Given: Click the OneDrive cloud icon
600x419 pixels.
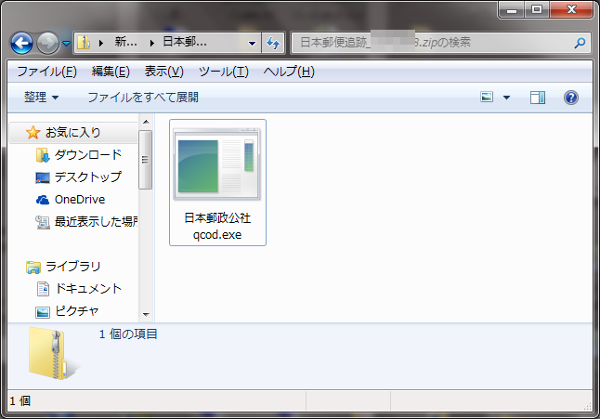Looking at the screenshot, I should pos(42,200).
